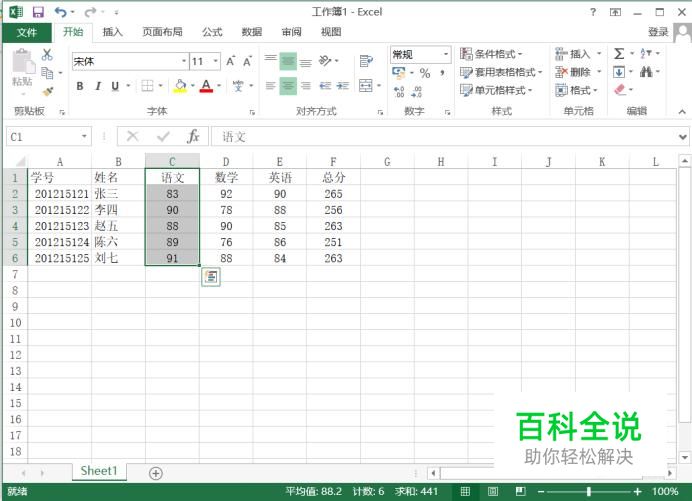The image size is (692, 501).
Task: Switch to the 插入 ribbon tab
Action: click(x=113, y=32)
